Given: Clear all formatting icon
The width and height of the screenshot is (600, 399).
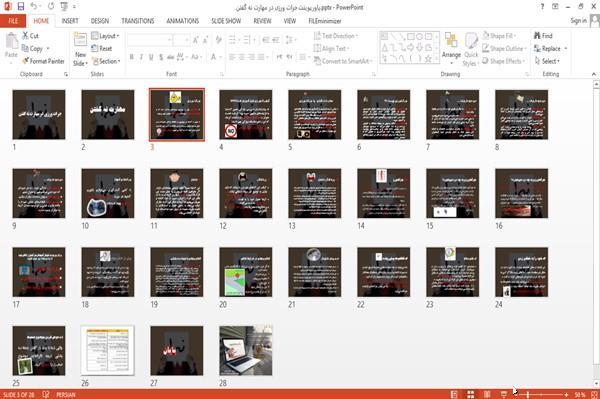Looking at the screenshot, I should tap(218, 40).
